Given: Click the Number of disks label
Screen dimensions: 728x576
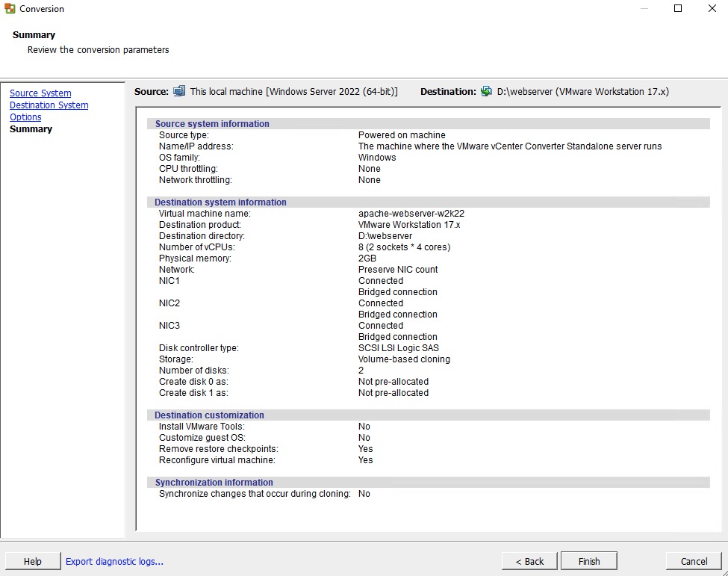Looking at the screenshot, I should 193,371.
